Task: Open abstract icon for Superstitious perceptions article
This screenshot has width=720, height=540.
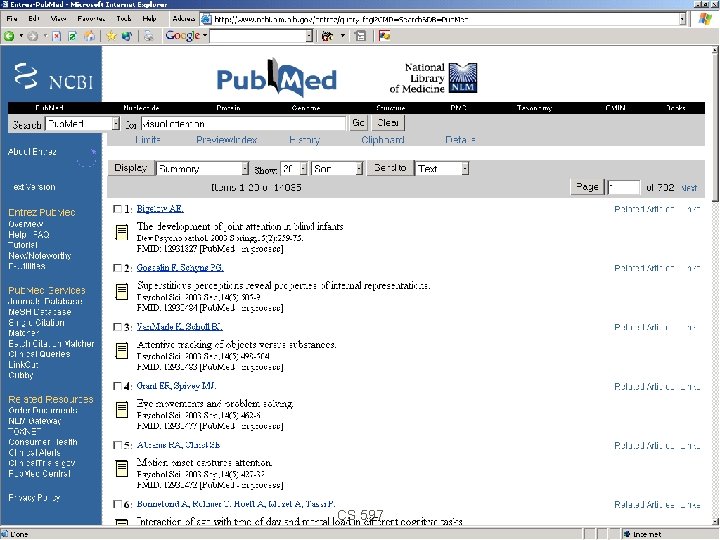Action: click(122, 292)
